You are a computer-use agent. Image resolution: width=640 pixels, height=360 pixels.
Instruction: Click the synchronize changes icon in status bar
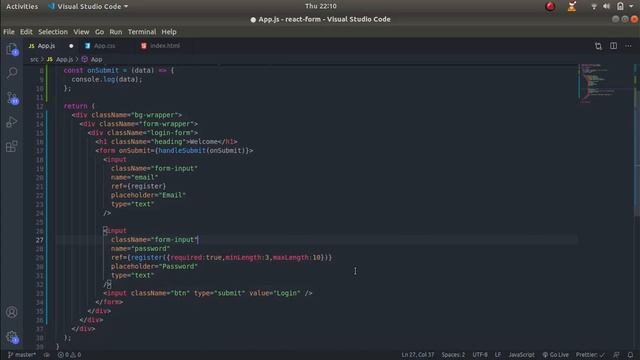tap(47, 355)
